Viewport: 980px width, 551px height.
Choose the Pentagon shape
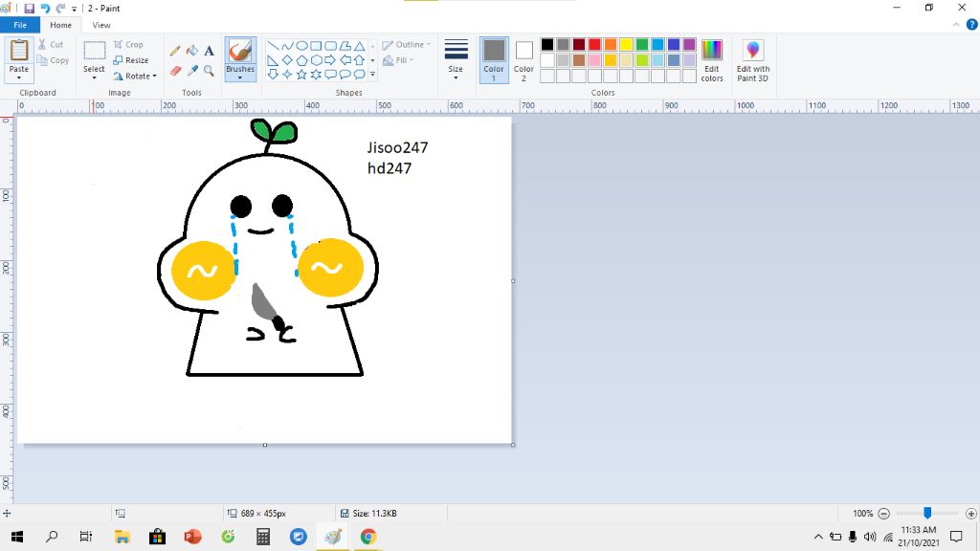pos(301,60)
